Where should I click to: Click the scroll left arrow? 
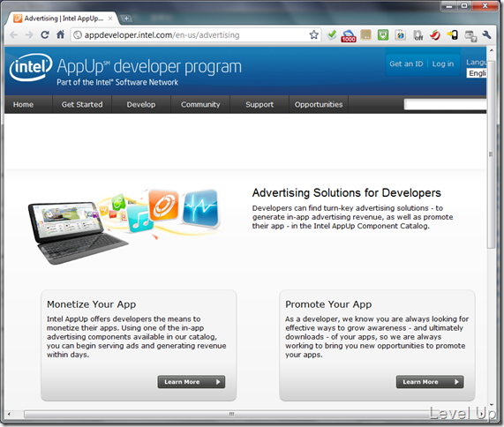point(9,414)
